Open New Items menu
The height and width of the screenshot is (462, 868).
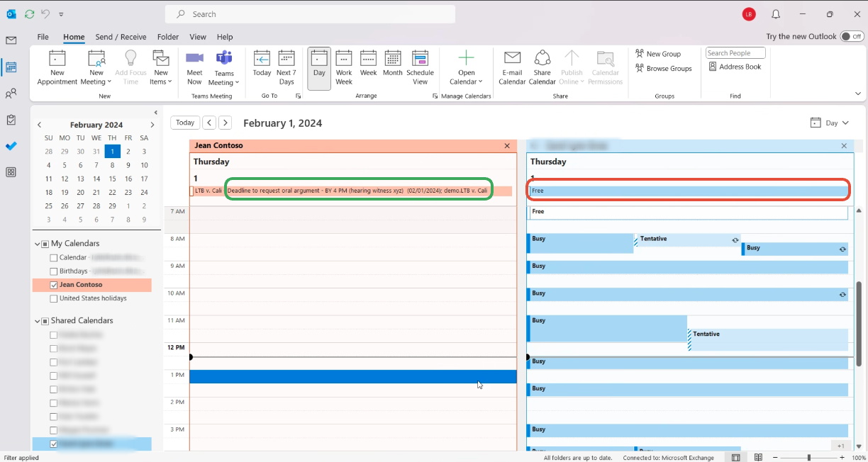coord(161,68)
